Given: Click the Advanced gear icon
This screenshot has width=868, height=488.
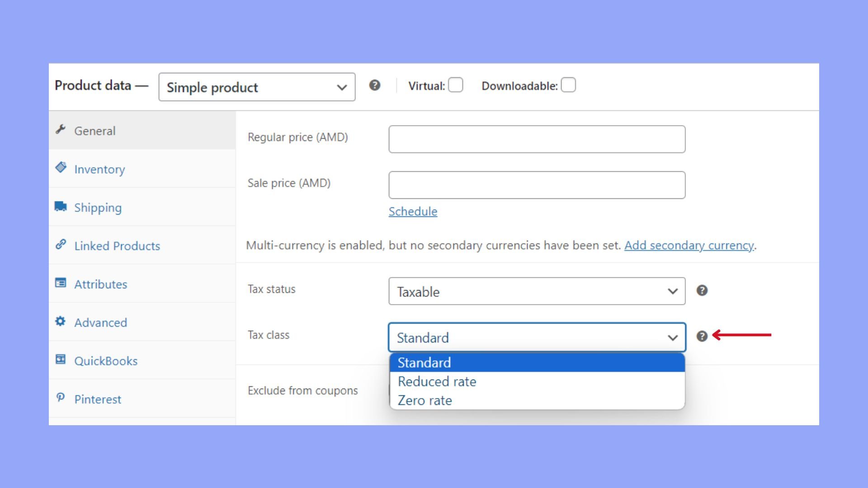Looking at the screenshot, I should point(61,321).
